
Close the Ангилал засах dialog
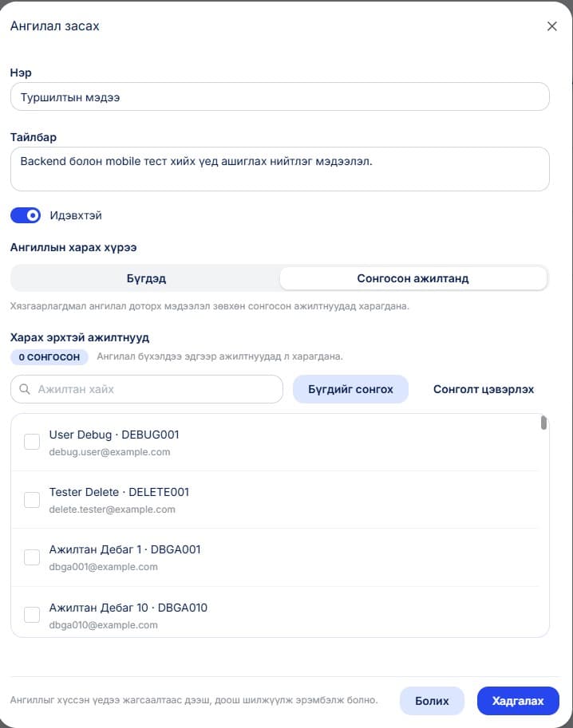[x=551, y=26]
